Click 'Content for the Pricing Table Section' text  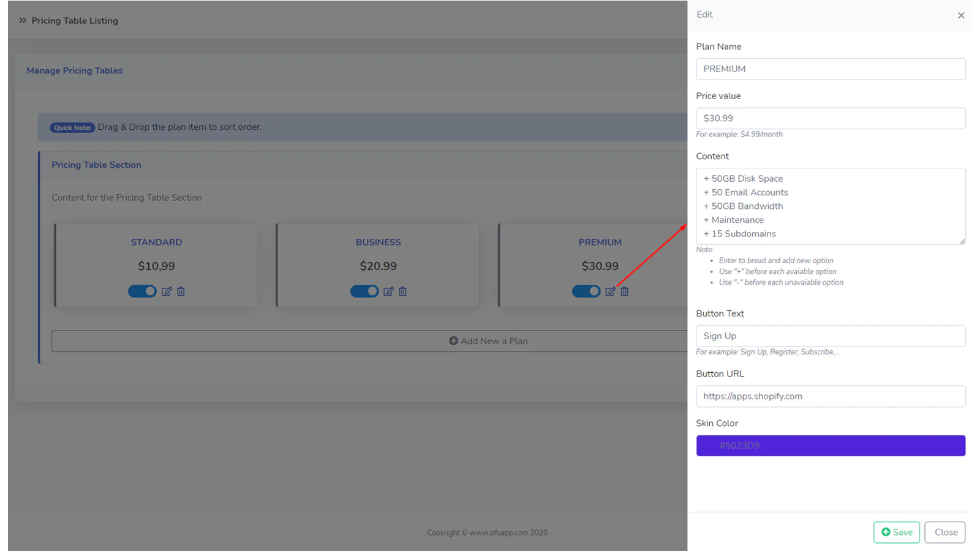(x=127, y=198)
